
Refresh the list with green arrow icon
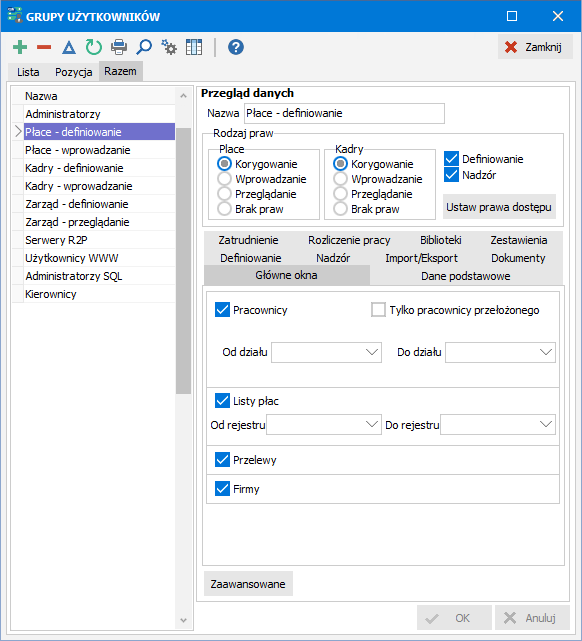94,47
